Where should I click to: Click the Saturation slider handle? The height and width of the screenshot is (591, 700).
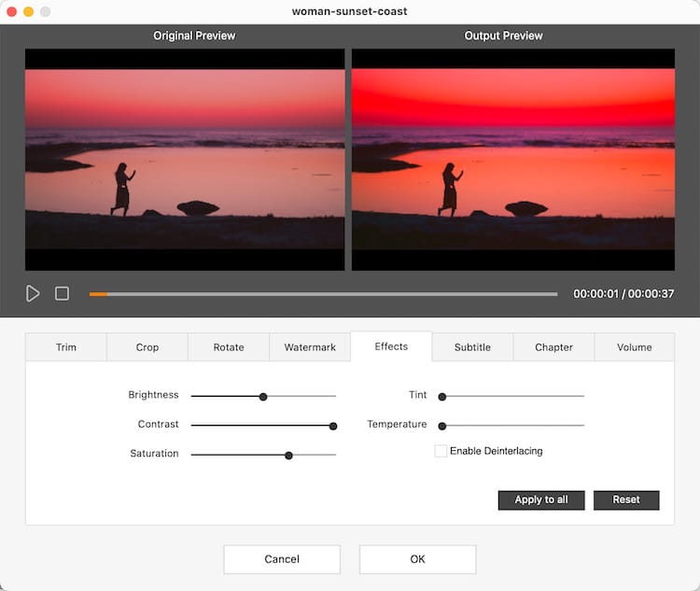click(288, 455)
